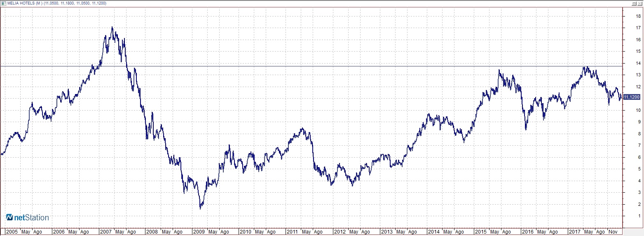Viewport: 644px width, 236px height.
Task: Click the 2015 year label on time axis
Action: 480,232
